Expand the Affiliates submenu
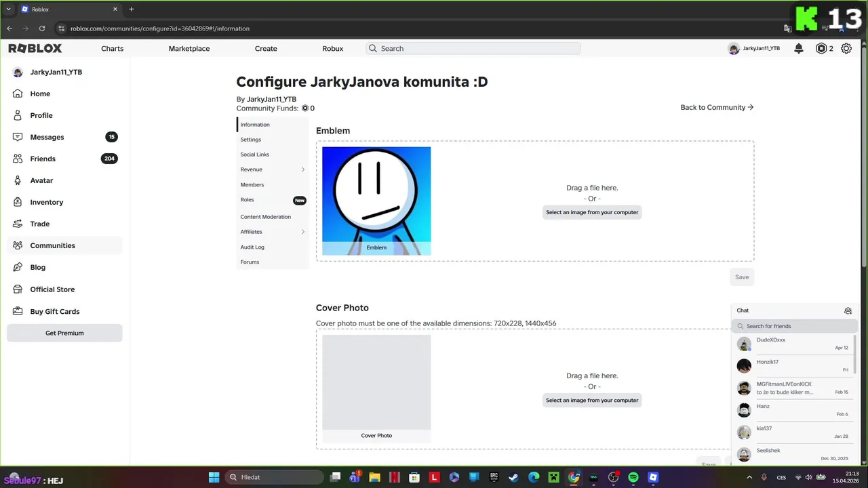The height and width of the screenshot is (488, 868). pos(303,232)
